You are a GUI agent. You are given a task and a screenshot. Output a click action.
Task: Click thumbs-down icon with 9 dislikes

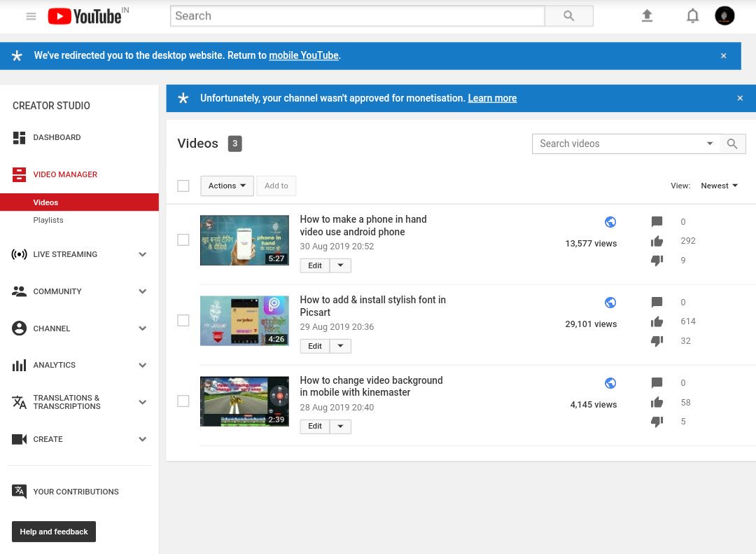point(657,261)
